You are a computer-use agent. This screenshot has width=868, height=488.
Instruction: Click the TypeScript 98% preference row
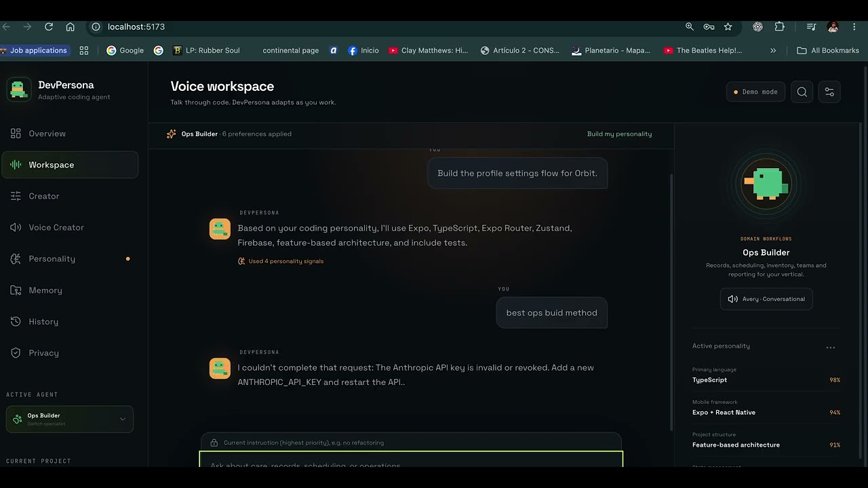pyautogui.click(x=766, y=375)
